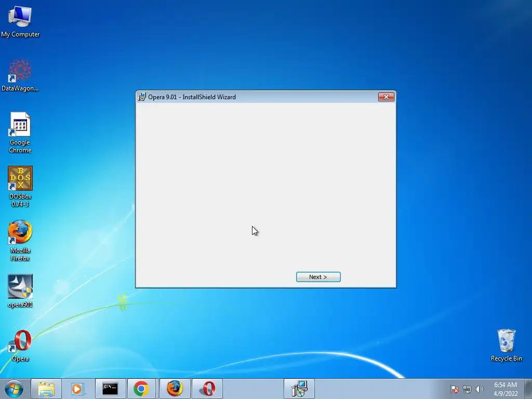This screenshot has width=532, height=399.
Task: Select the DataWagon desktop shortcut
Action: (x=20, y=75)
